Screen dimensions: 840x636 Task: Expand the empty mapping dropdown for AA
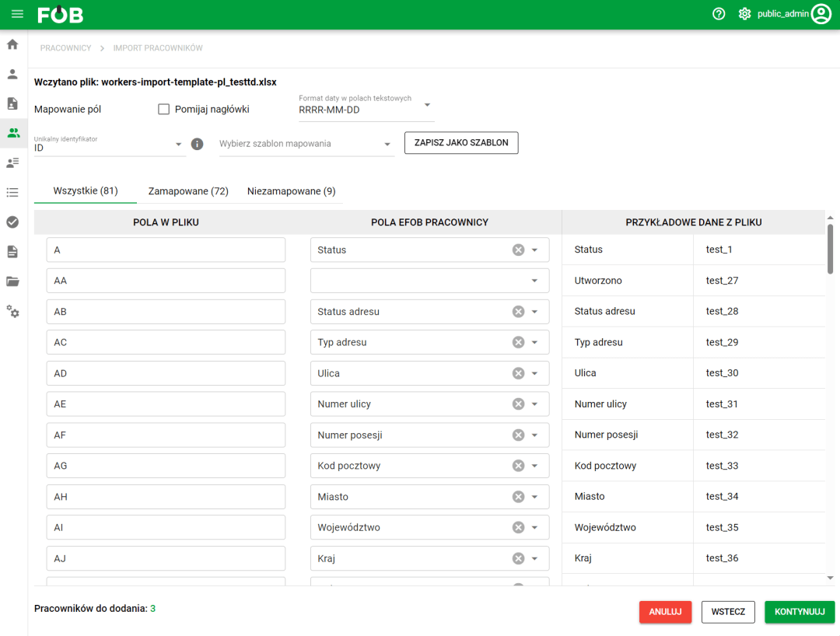coord(534,281)
